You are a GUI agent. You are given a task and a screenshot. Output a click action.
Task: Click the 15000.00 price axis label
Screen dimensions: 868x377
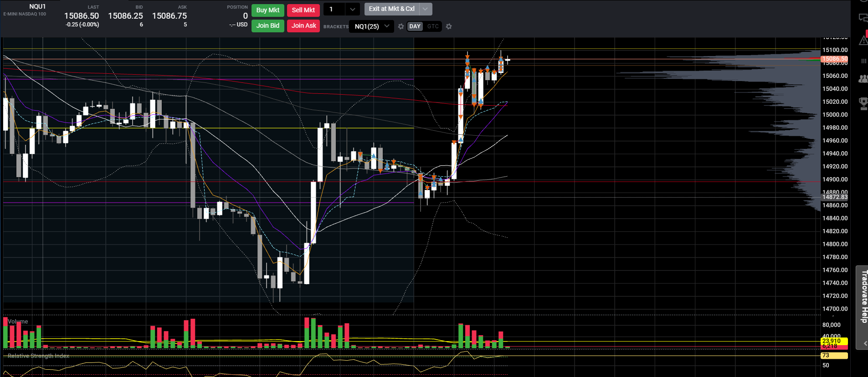click(x=835, y=115)
